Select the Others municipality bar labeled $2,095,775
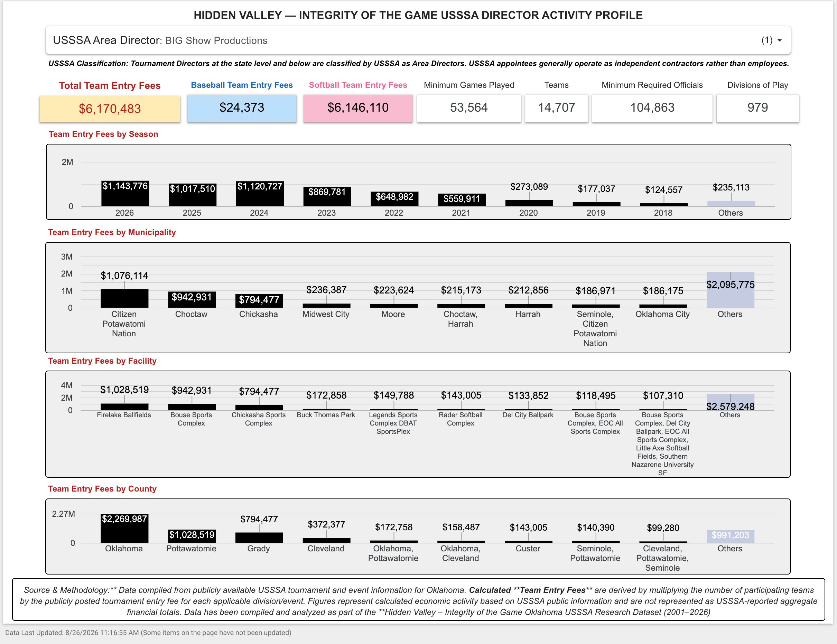Viewport: 837px width, 644px height. [731, 290]
